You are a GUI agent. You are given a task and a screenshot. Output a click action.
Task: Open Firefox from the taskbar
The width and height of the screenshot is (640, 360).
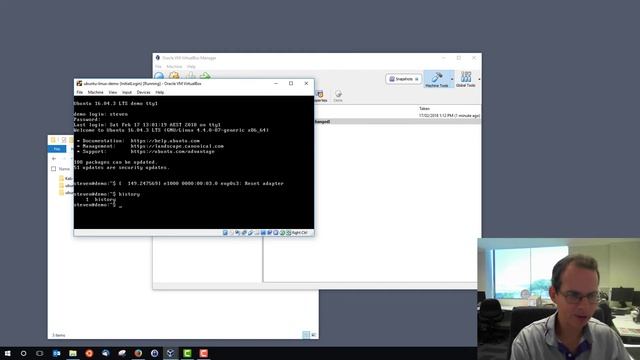138,353
